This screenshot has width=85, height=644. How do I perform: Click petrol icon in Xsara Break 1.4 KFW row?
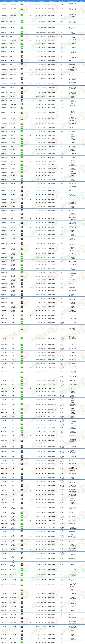[22, 249]
